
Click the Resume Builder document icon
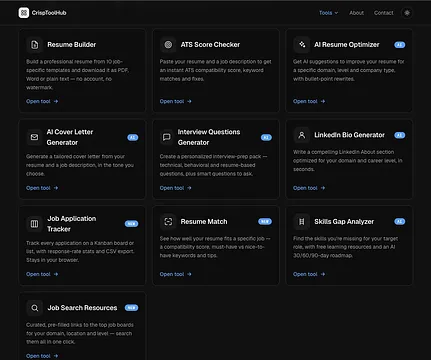34,45
